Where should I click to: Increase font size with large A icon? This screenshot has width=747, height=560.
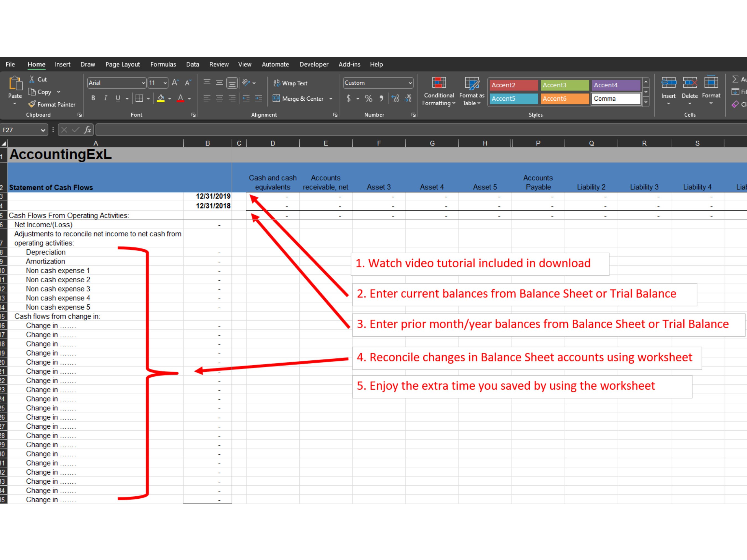(175, 83)
